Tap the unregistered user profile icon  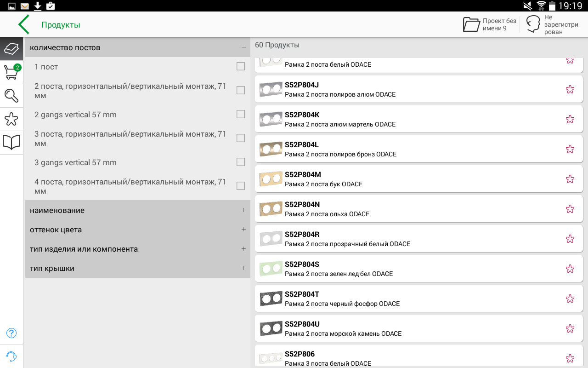pos(533,24)
